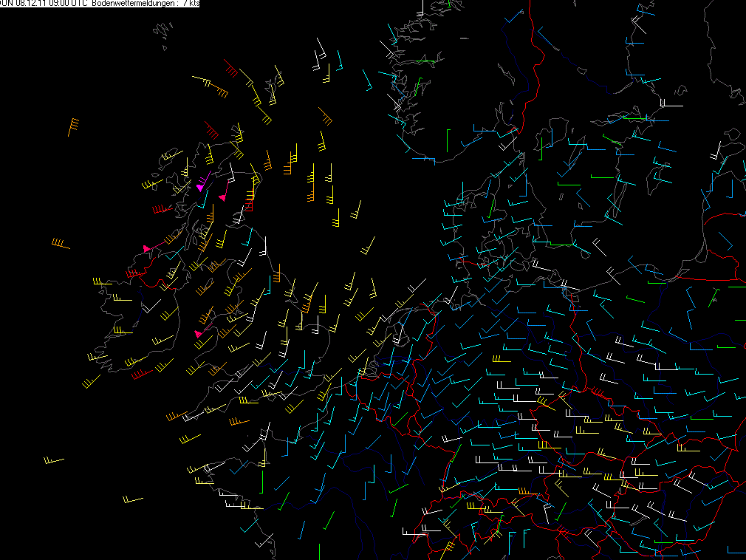
Task: Select the isolated yellow barb in central North Sea
Action: [x=368, y=245]
